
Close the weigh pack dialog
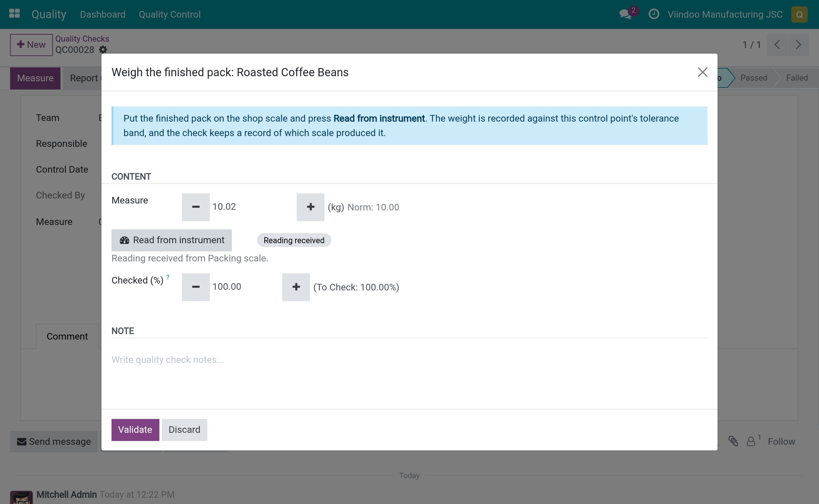click(702, 72)
